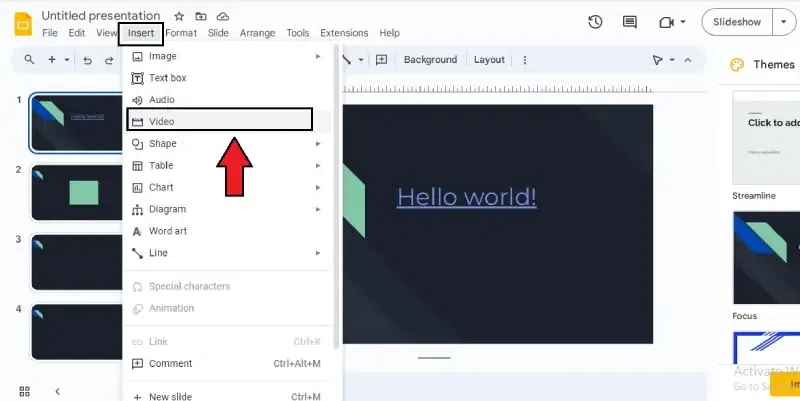
Task: Apply the Focus theme
Action: tap(766, 258)
